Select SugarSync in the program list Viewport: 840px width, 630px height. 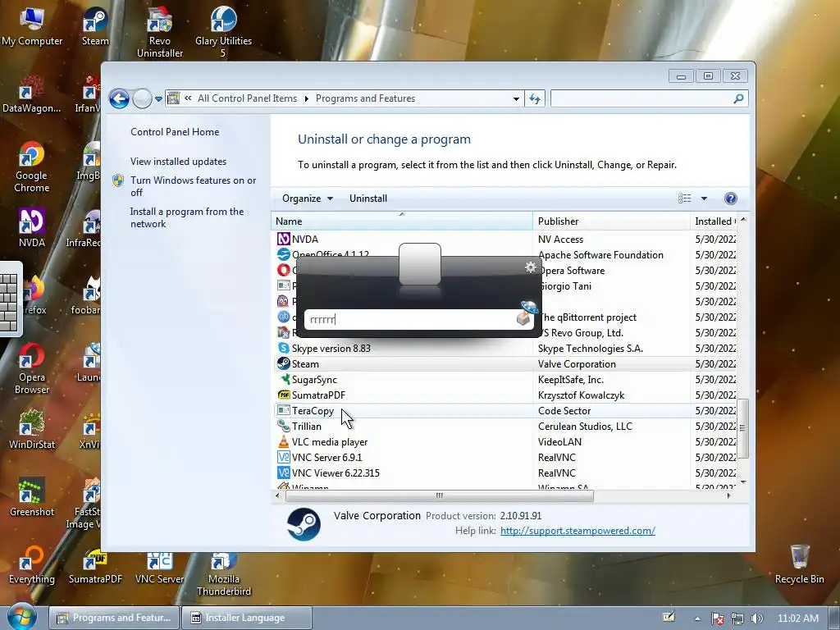314,380
